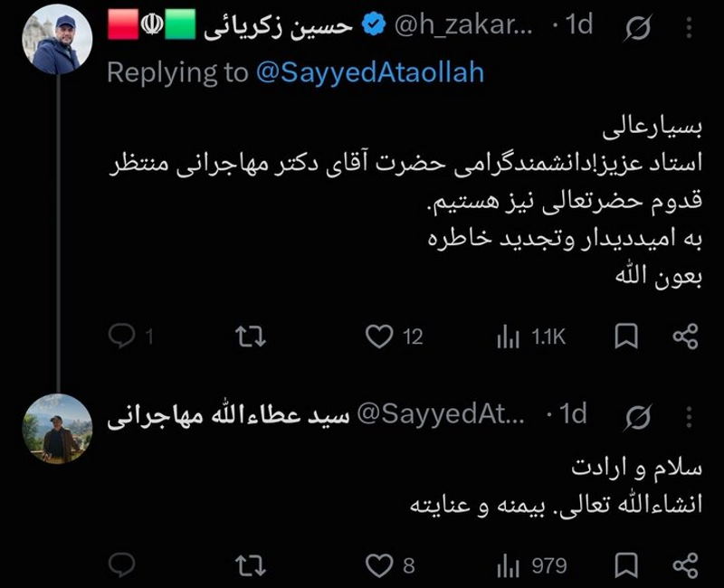Screen dimensions: 724x588
Task: Reply to Sayyed Ataollah Mohajerani's tweet
Action: 122,564
